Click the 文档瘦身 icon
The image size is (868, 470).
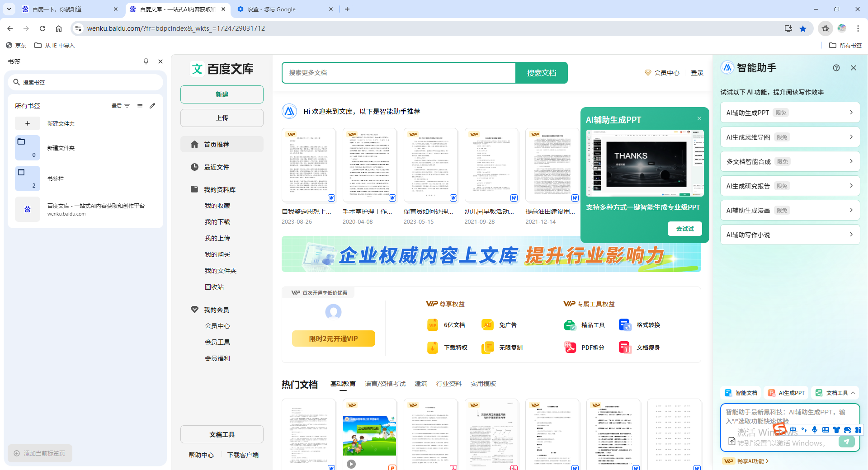(625, 348)
